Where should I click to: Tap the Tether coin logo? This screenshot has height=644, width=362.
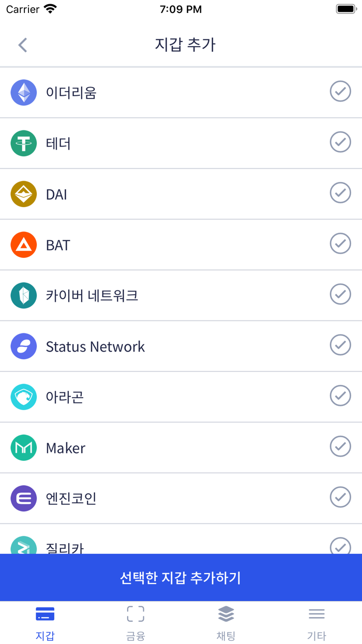(24, 143)
